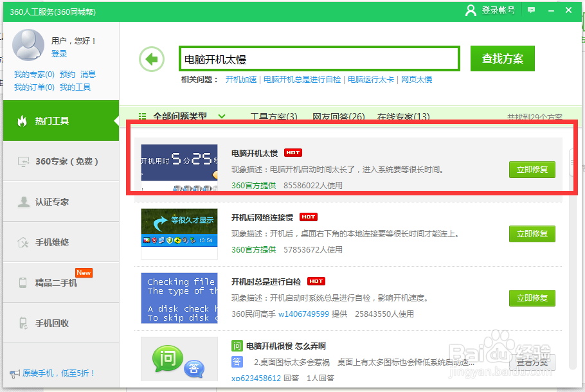Image resolution: width=585 pixels, height=392 pixels.
Task: Click related question 电脑开机总是进行自检
Action: click(x=302, y=80)
